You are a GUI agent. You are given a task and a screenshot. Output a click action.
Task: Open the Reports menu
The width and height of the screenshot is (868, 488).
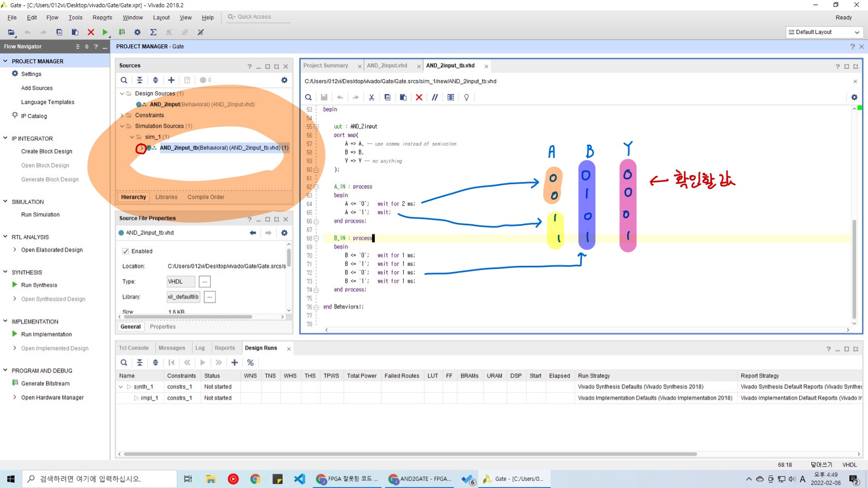103,18
